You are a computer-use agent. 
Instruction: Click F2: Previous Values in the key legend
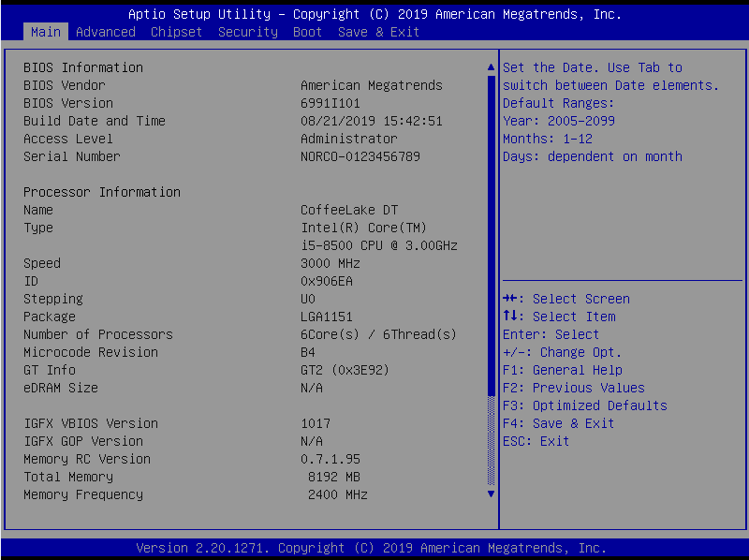point(573,388)
